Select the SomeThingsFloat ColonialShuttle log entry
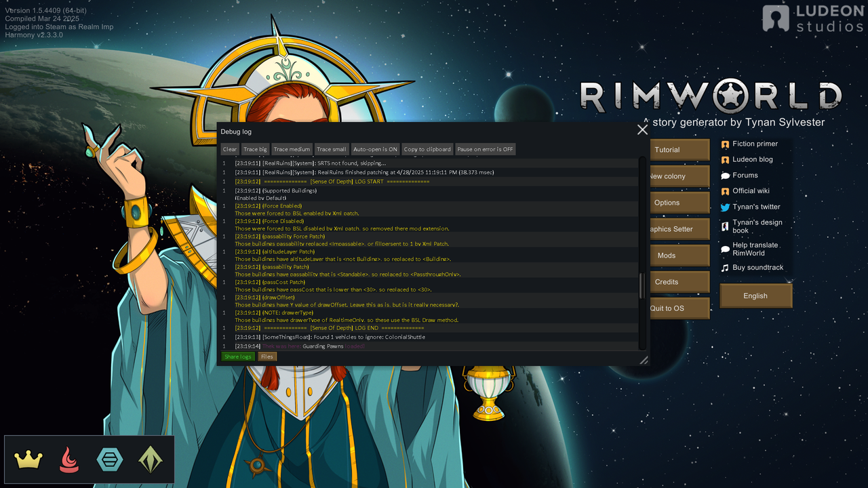Image resolution: width=868 pixels, height=488 pixels. [x=430, y=337]
